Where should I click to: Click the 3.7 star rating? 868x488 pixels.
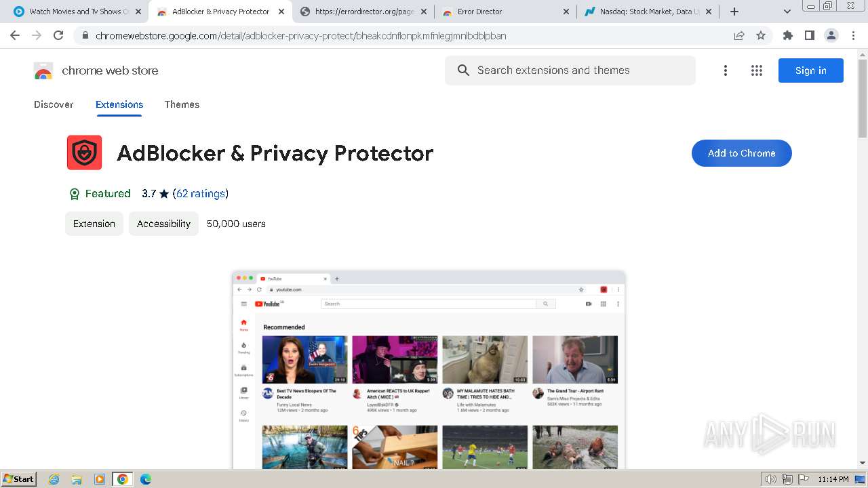[155, 194]
